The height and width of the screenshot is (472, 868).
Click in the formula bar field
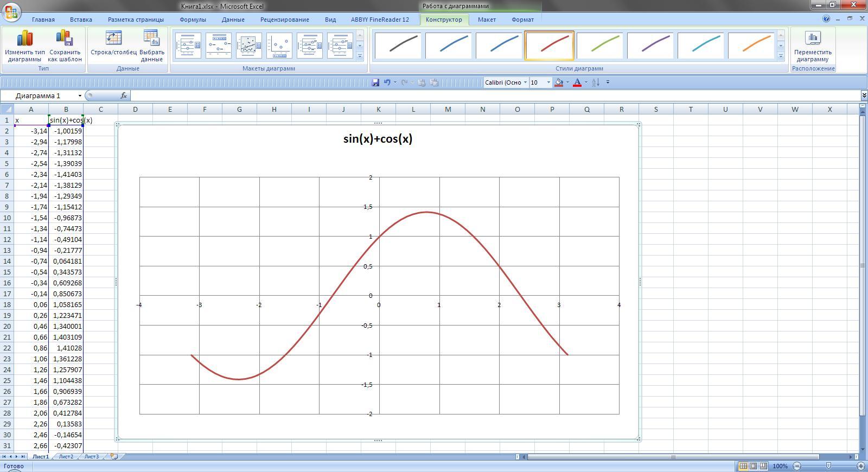click(x=495, y=95)
